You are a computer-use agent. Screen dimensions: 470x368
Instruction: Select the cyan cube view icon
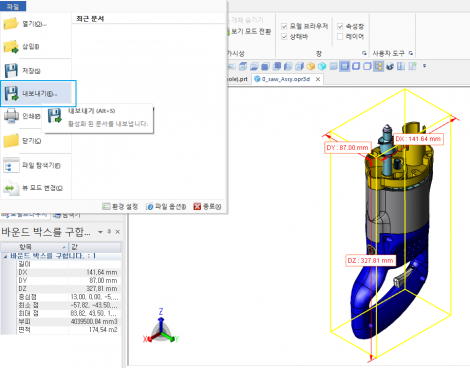[322, 66]
